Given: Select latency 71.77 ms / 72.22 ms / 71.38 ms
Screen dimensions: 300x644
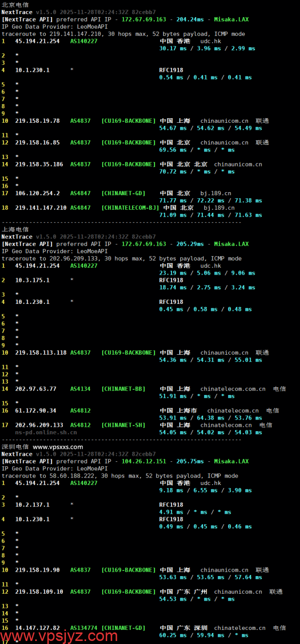Looking at the screenshot, I should pos(210,200).
